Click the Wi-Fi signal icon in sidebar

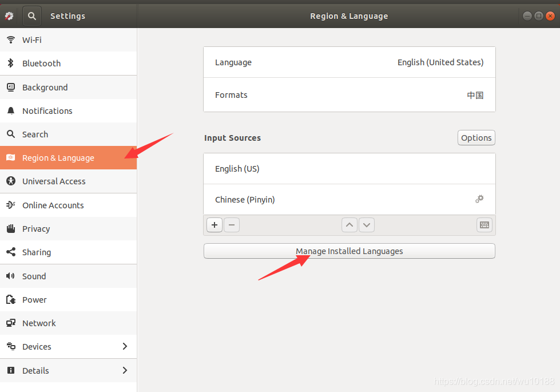click(x=11, y=39)
